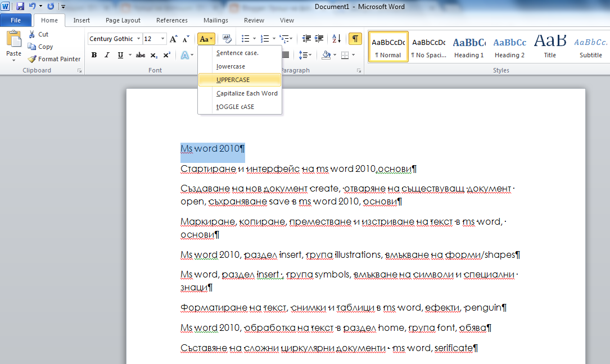Viewport: 610px width, 364px height.
Task: Redo the last action
Action: coord(51,6)
